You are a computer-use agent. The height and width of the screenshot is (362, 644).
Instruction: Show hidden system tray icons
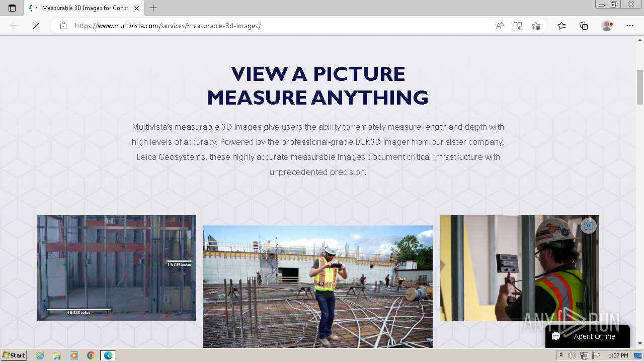pyautogui.click(x=561, y=355)
